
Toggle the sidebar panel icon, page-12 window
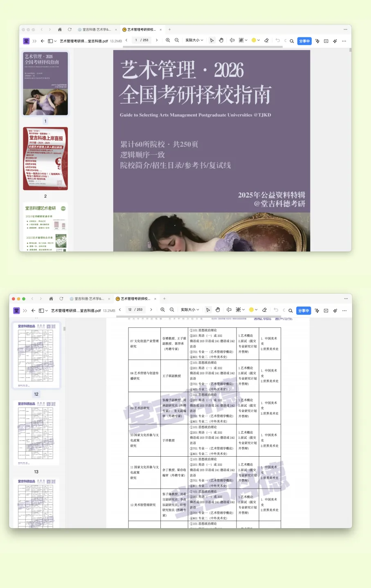pos(41,311)
